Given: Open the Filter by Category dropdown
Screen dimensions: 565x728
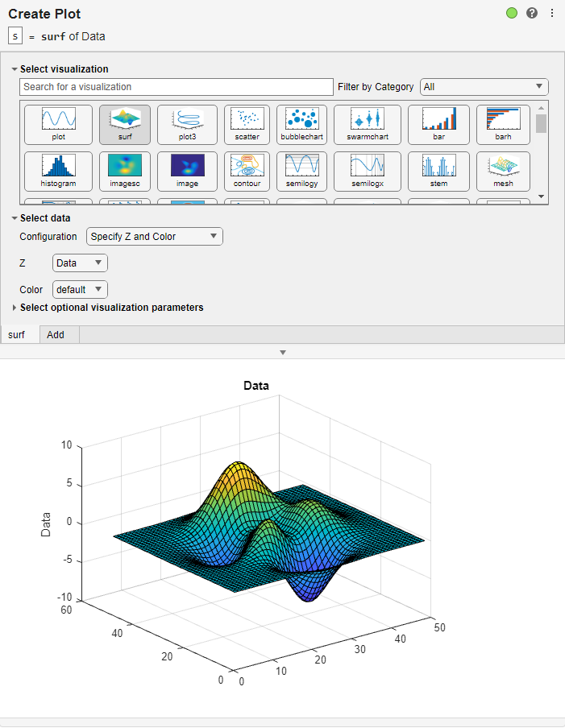Looking at the screenshot, I should 484,87.
